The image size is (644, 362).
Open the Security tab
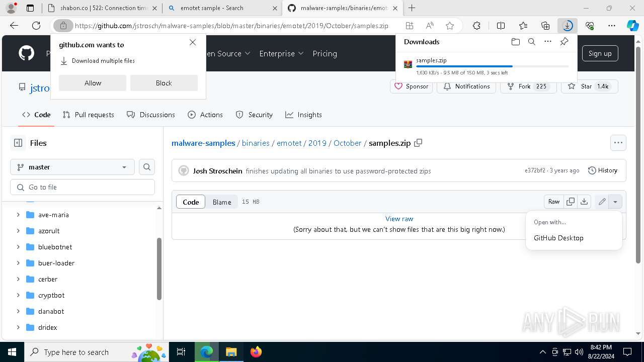click(x=254, y=115)
